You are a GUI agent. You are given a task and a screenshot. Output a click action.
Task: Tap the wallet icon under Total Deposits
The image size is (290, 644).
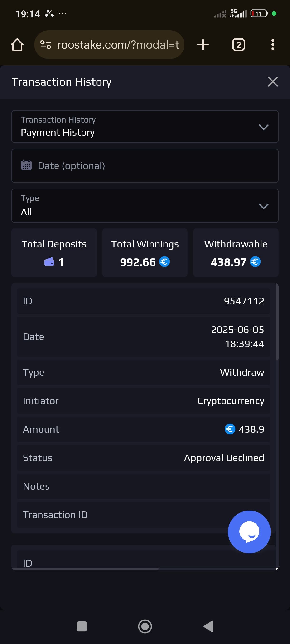pyautogui.click(x=49, y=262)
